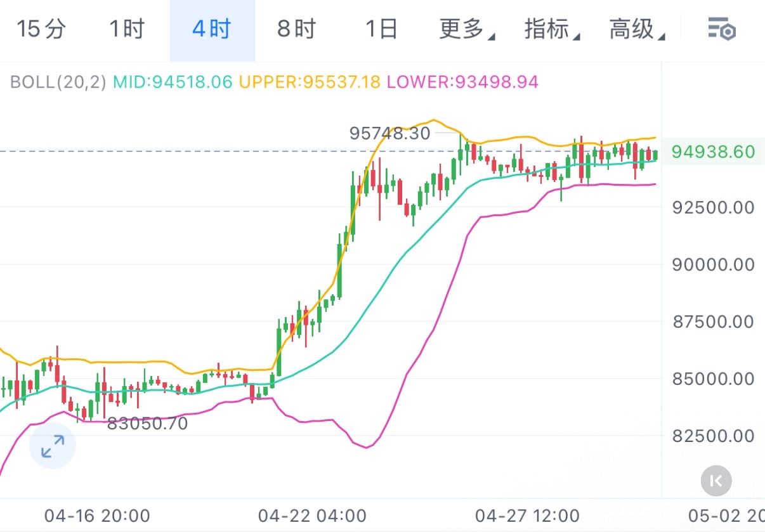Open the 高级 advanced dropdown
Screen dimensions: 765x532
(x=637, y=29)
